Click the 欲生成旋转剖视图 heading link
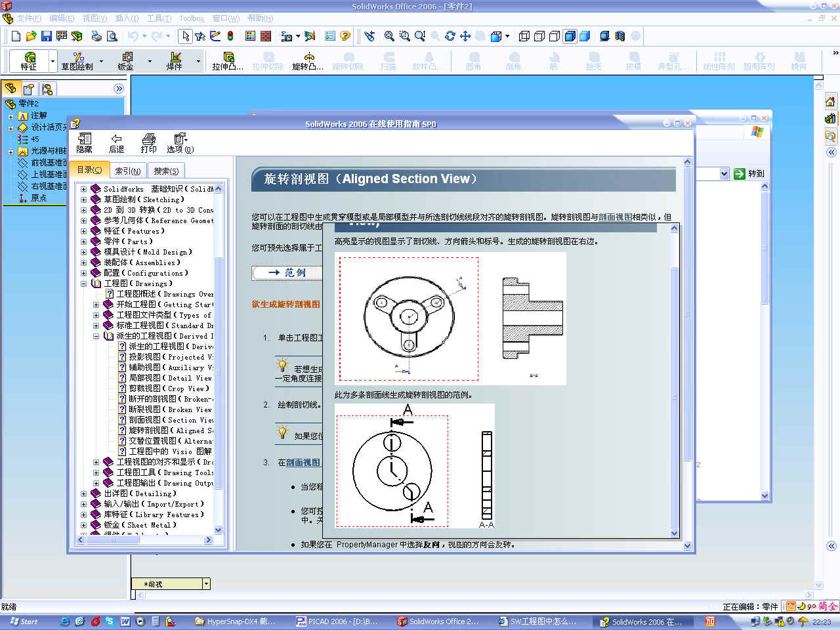Screen dimensions: 840x630 286,304
